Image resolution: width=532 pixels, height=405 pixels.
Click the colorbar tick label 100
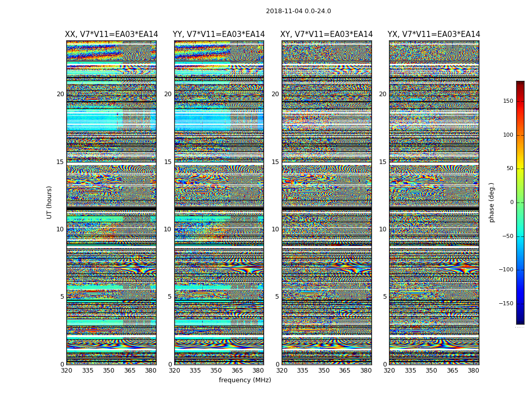[508, 135]
